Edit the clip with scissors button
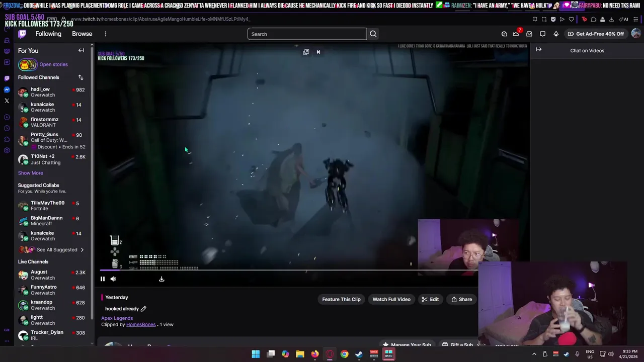Screen dimensions: 644x362 coord(430,299)
